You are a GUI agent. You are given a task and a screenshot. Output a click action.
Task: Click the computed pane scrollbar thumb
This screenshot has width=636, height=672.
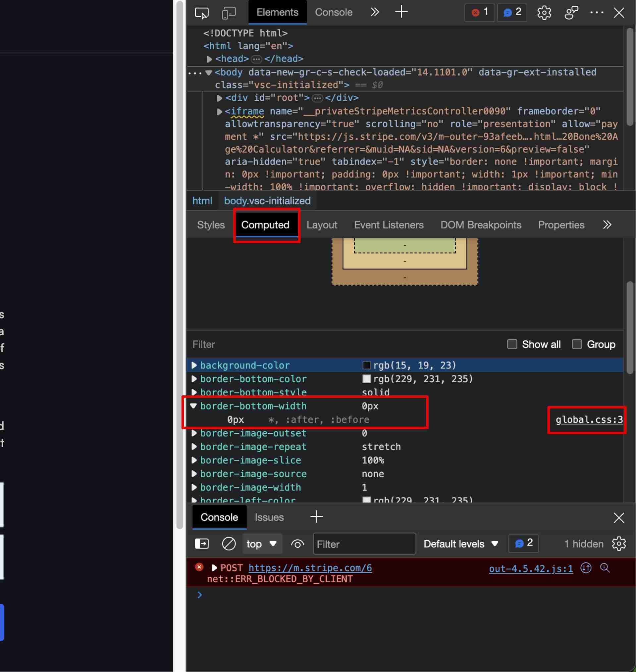coord(630,327)
